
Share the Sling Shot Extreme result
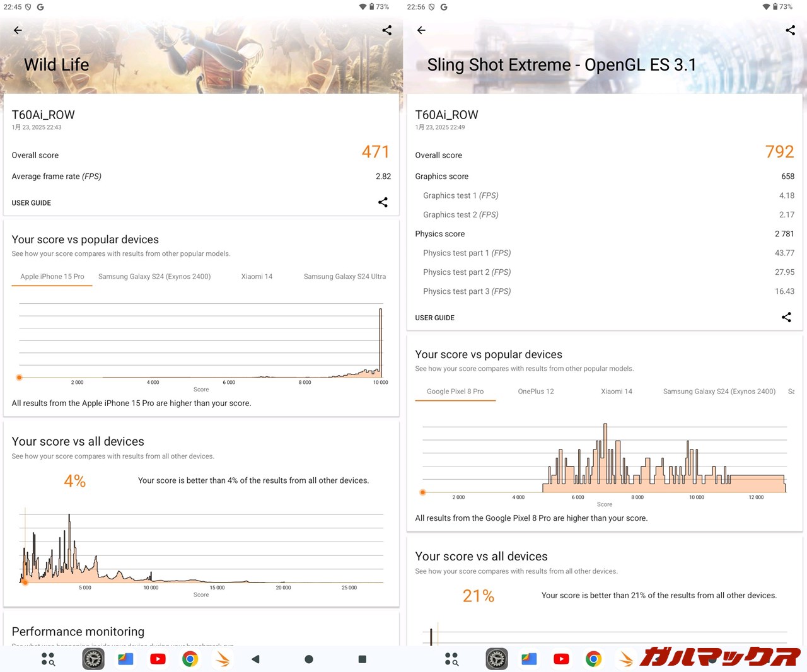[790, 30]
